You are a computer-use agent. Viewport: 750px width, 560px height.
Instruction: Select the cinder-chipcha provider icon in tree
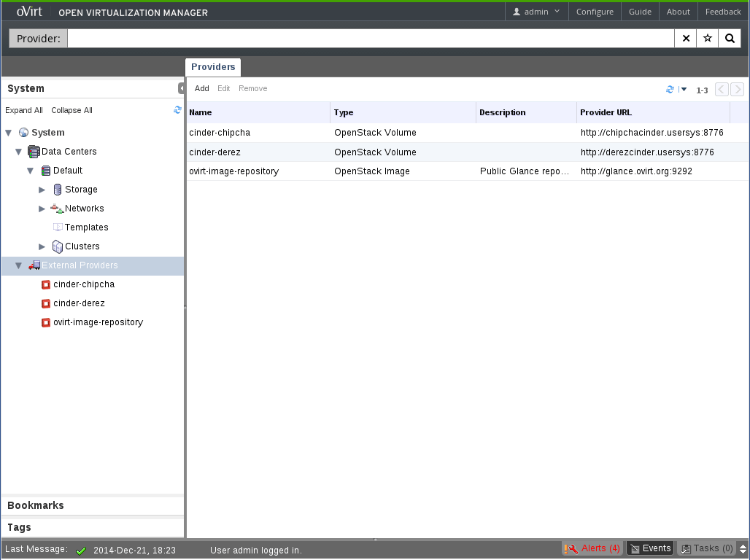click(x=46, y=284)
